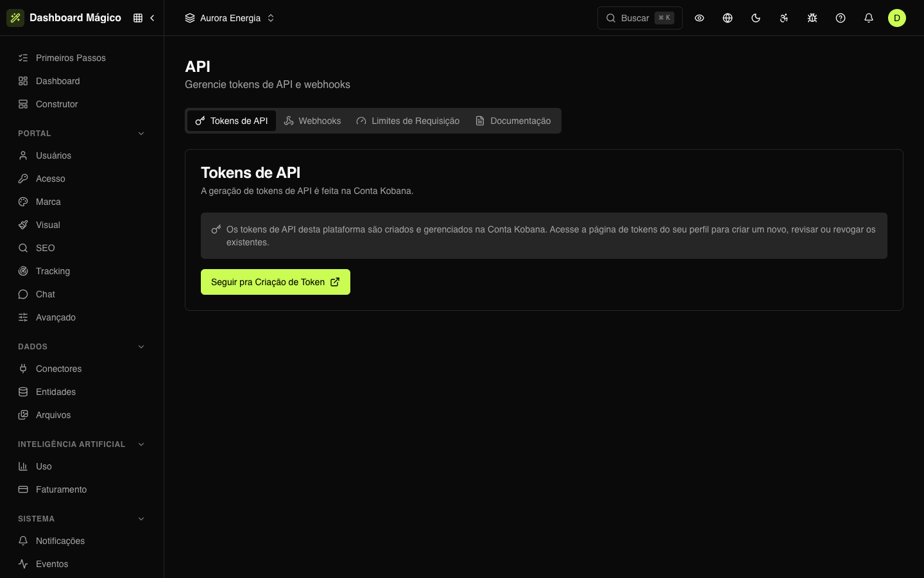
Task: Click the Arquivos images icon
Action: click(23, 415)
